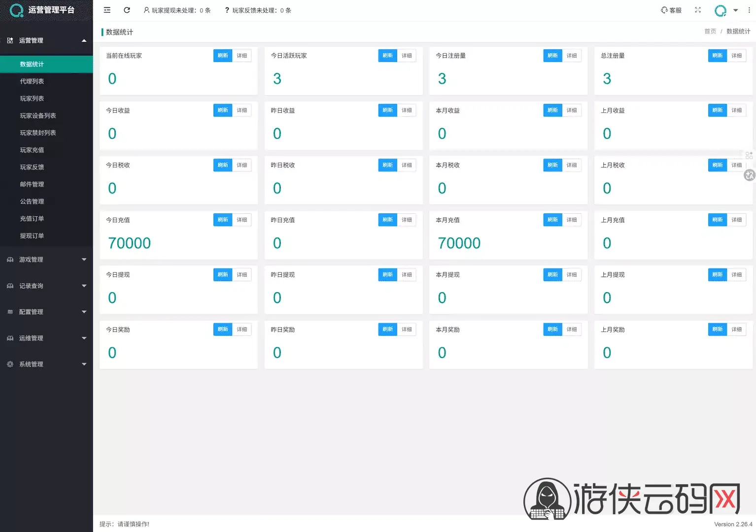This screenshot has width=756, height=532.
Task: Open the vertical three-dot more options icon
Action: 749,10
